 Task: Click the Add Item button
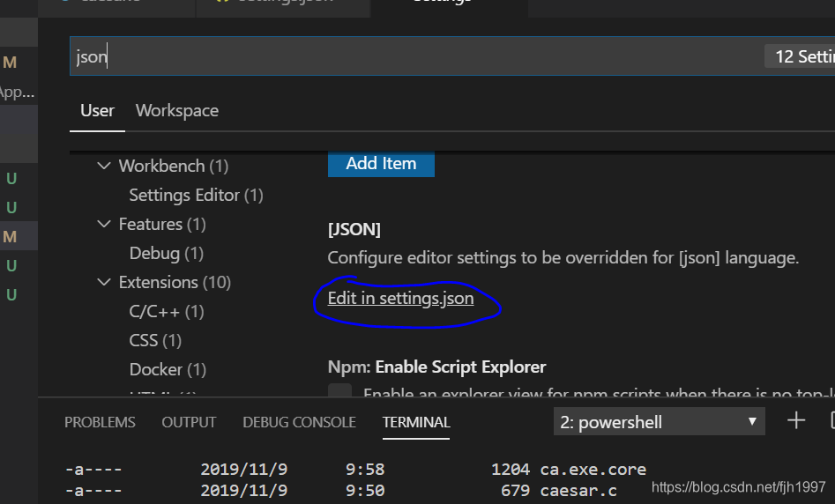(x=381, y=163)
